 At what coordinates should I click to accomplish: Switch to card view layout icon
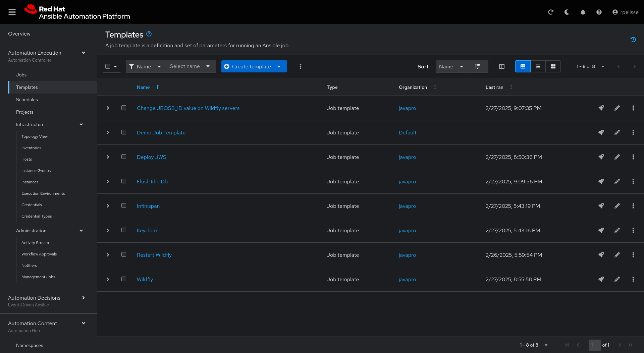[553, 66]
